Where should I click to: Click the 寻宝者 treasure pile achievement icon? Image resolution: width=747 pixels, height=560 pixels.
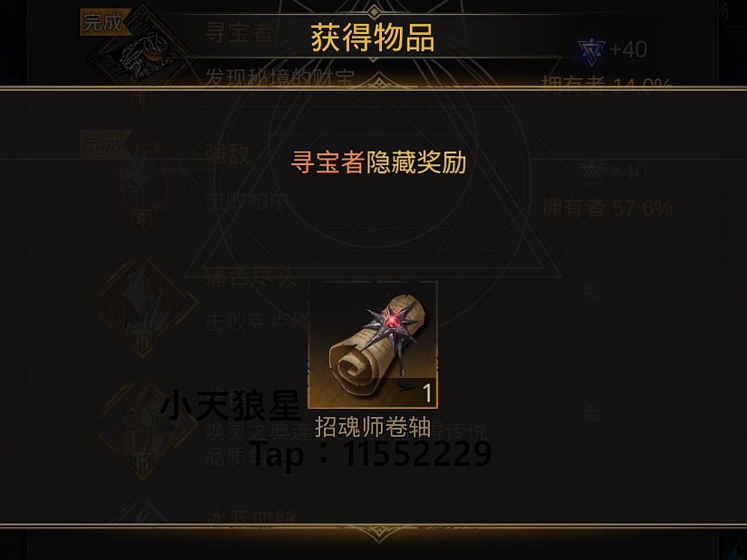pyautogui.click(x=140, y=51)
